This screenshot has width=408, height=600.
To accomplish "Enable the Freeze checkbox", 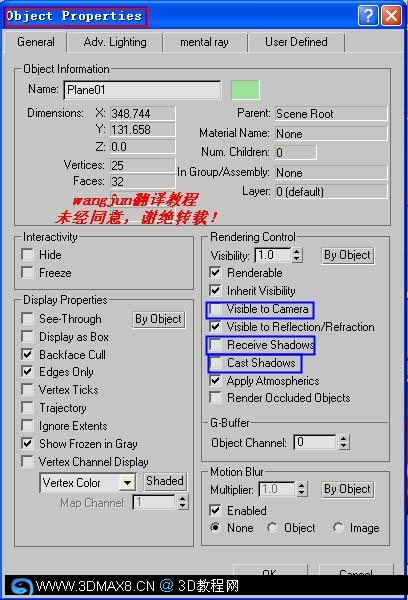I will point(28,272).
